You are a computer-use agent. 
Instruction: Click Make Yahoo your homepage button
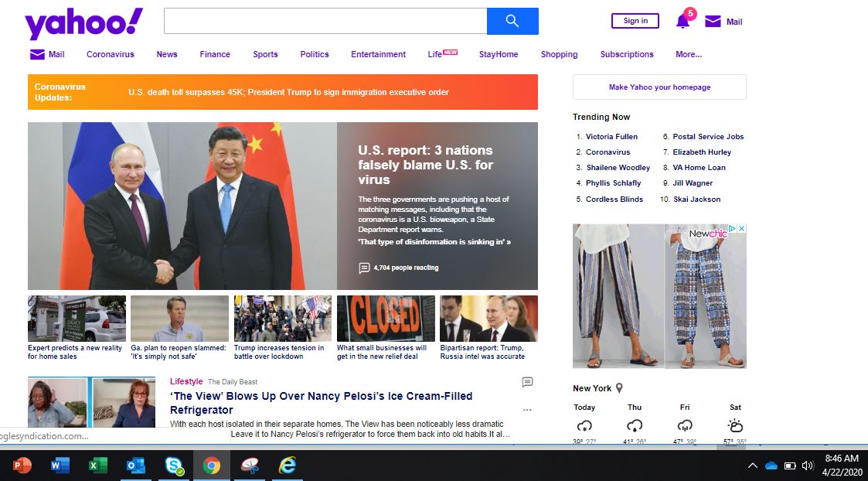pos(659,87)
